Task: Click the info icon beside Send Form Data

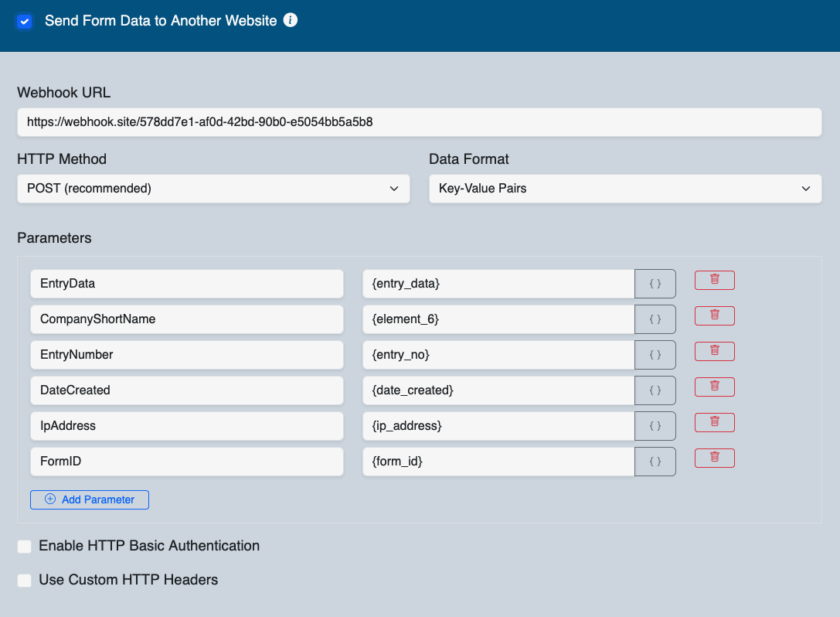Action: 291,21
